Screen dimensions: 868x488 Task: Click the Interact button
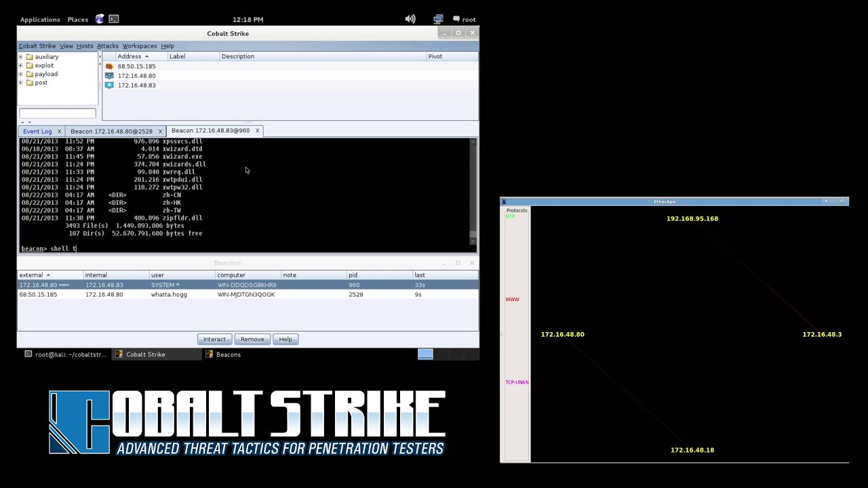click(214, 339)
